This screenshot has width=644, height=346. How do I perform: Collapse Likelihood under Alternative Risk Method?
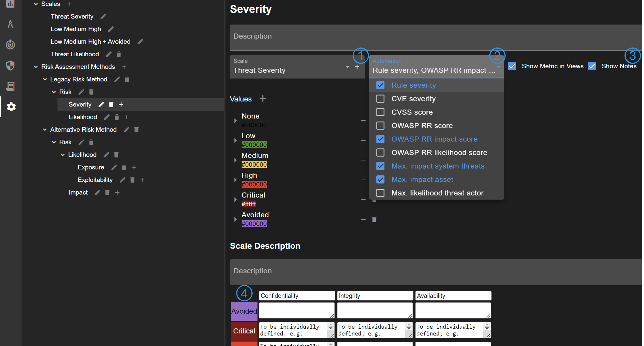[x=63, y=155]
